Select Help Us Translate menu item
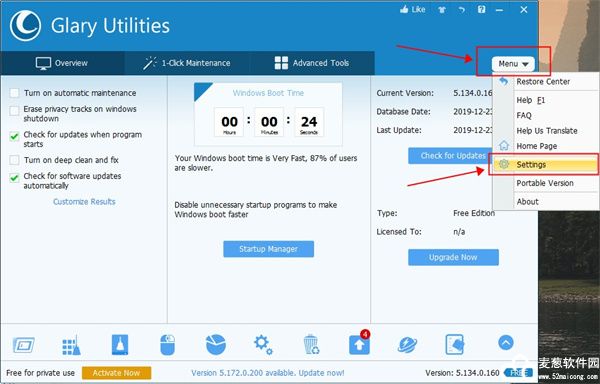The image size is (600, 384). [x=546, y=131]
